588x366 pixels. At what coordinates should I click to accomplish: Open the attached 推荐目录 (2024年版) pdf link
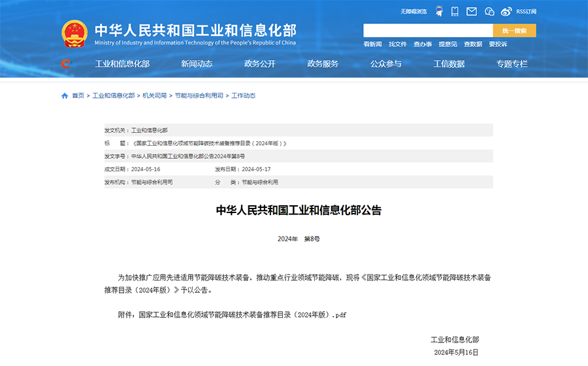point(242,314)
